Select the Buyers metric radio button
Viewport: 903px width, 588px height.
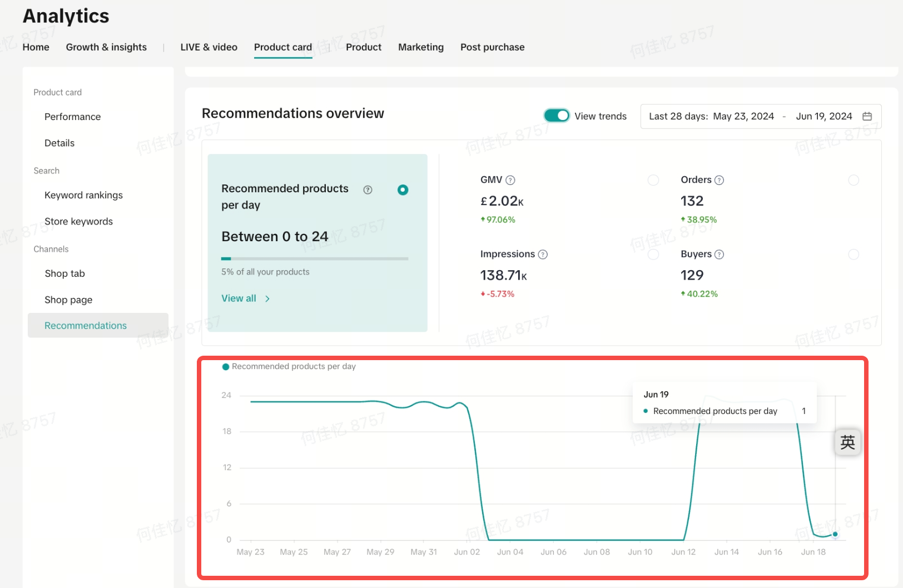854,255
